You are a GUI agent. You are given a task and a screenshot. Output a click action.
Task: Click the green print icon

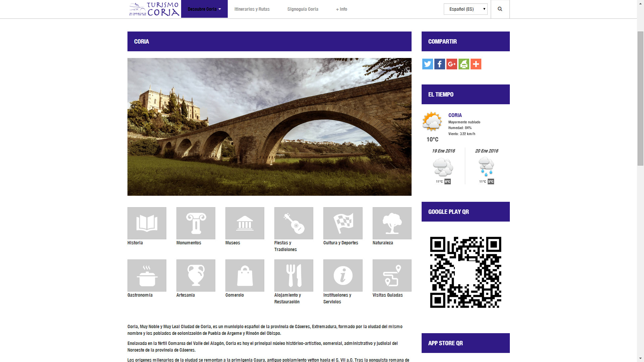pos(464,64)
